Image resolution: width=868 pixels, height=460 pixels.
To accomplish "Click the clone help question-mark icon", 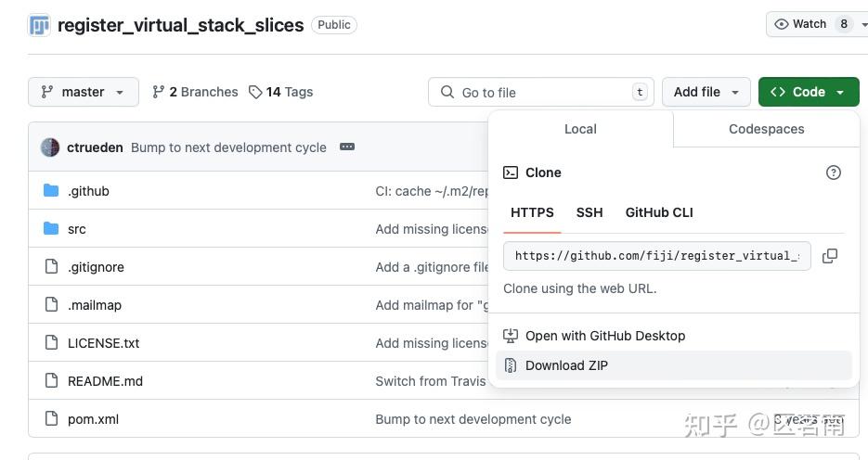I will (834, 172).
